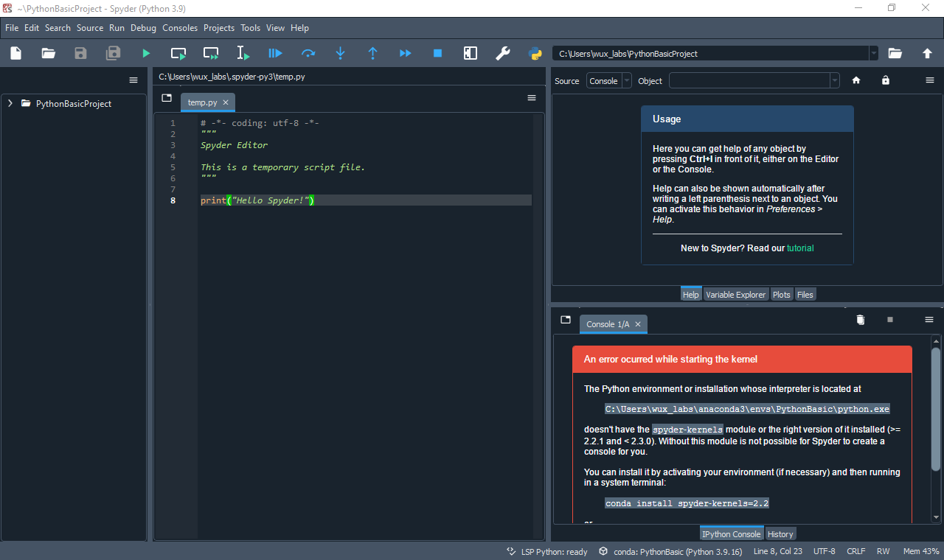The image size is (944, 560).
Task: Select the IPython Console tab
Action: click(x=732, y=534)
